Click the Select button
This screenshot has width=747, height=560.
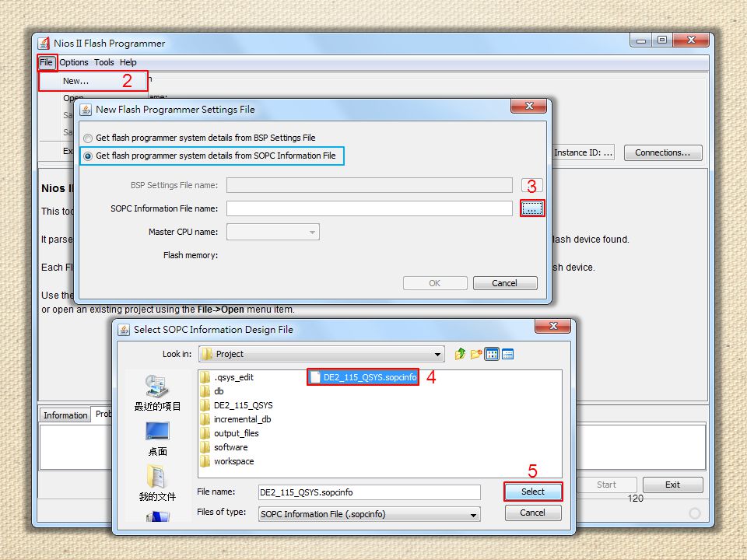click(x=533, y=492)
